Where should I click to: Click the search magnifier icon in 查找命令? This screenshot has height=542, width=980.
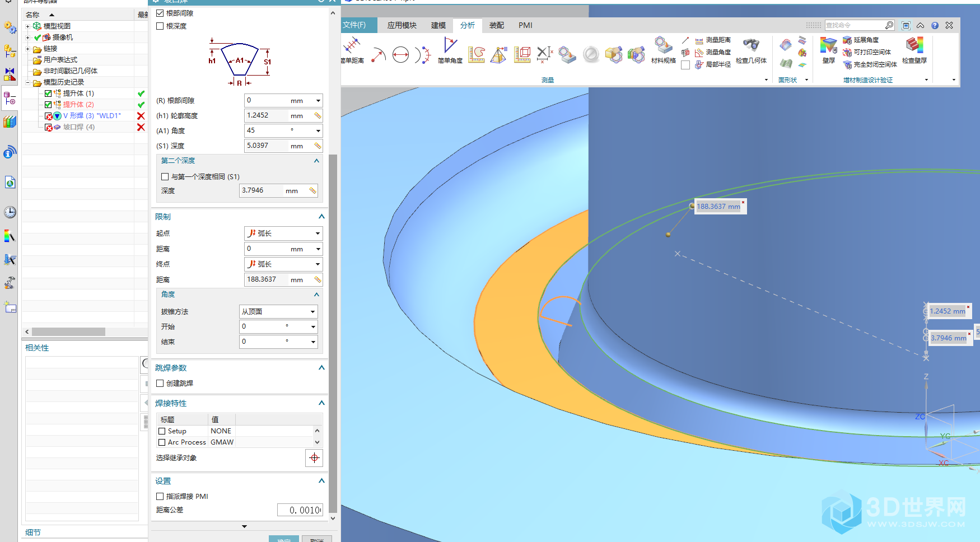[889, 25]
